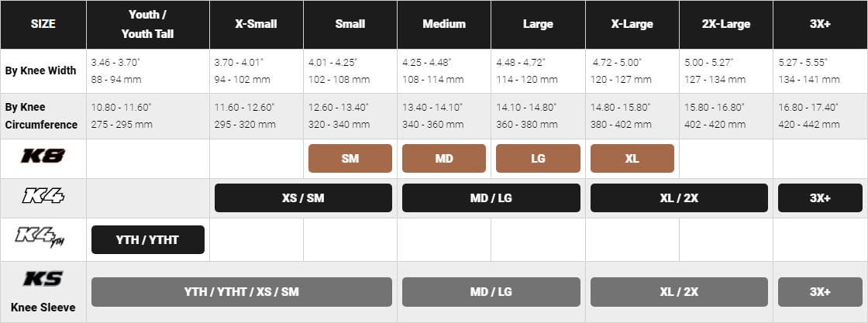This screenshot has width=868, height=323.
Task: Click the KS Knee Sleeve logo
Action: (x=43, y=279)
